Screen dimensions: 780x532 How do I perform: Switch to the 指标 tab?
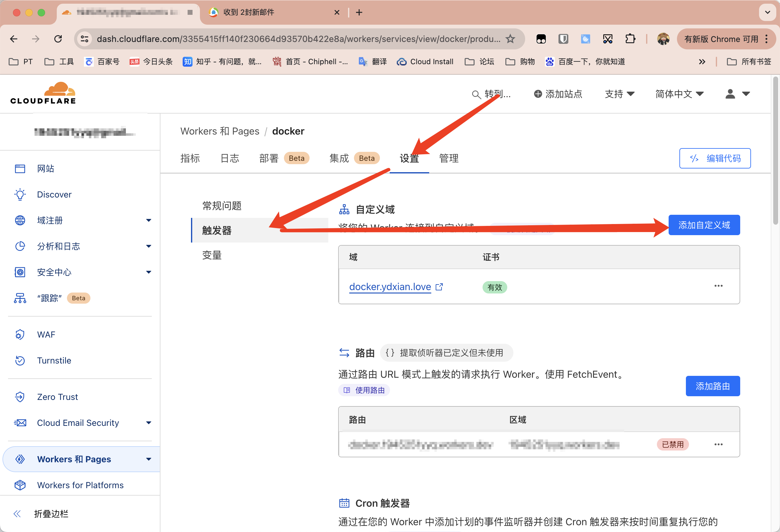(x=190, y=158)
